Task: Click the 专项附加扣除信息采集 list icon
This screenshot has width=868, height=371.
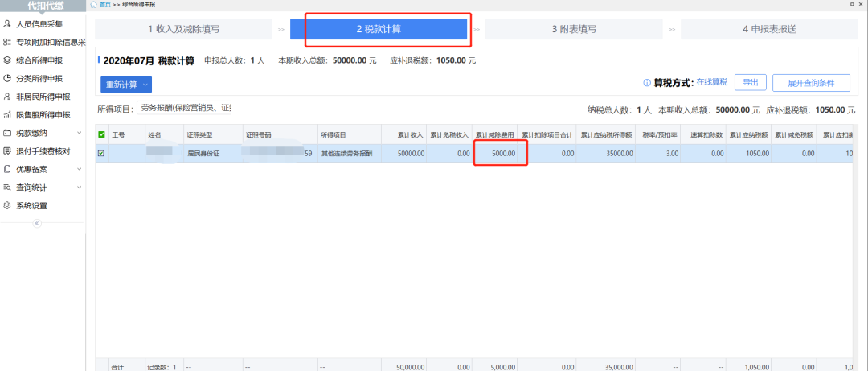Action: point(7,42)
